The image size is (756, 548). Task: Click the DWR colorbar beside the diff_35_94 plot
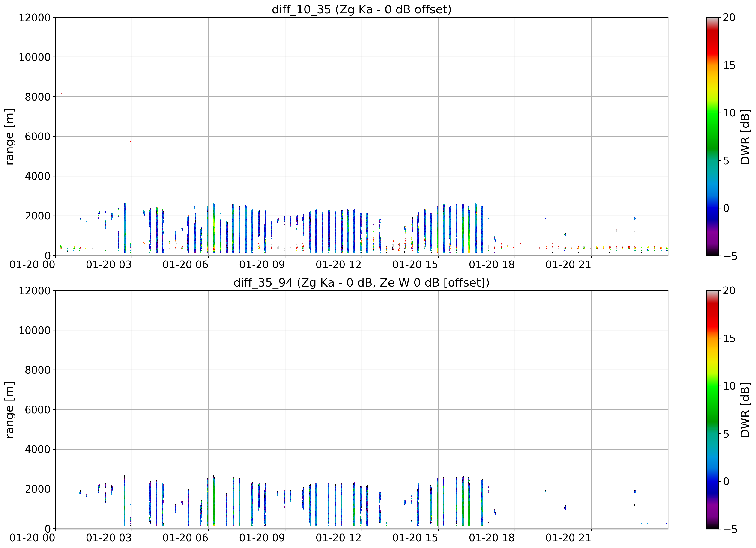click(x=713, y=410)
